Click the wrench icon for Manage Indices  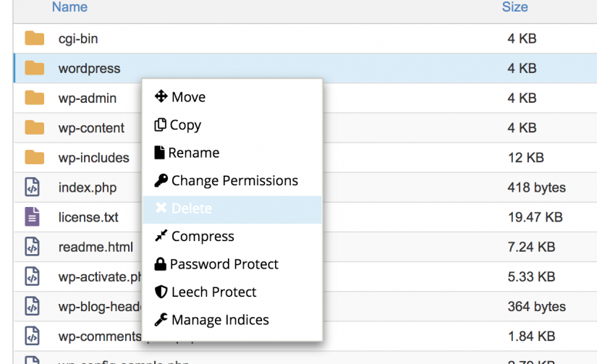coord(161,319)
